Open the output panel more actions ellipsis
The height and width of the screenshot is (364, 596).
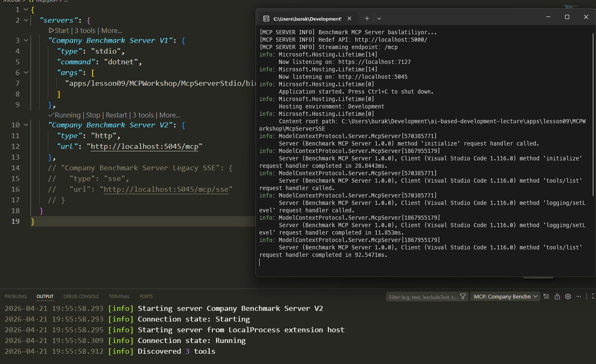pyautogui.click(x=579, y=296)
